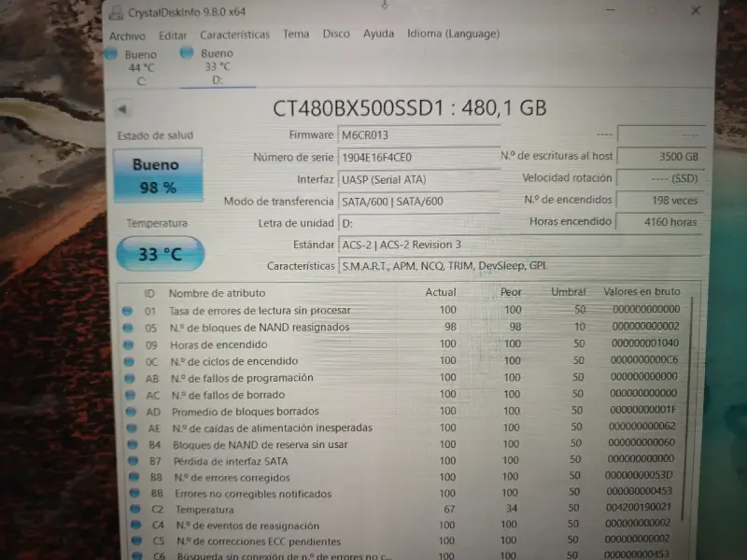This screenshot has width=747, height=560.
Task: Select row Pérdida de interfaz SATA
Action: (405, 460)
